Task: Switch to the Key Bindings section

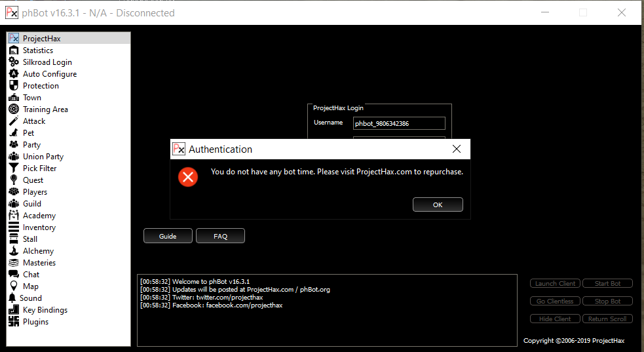Action: click(45, 310)
